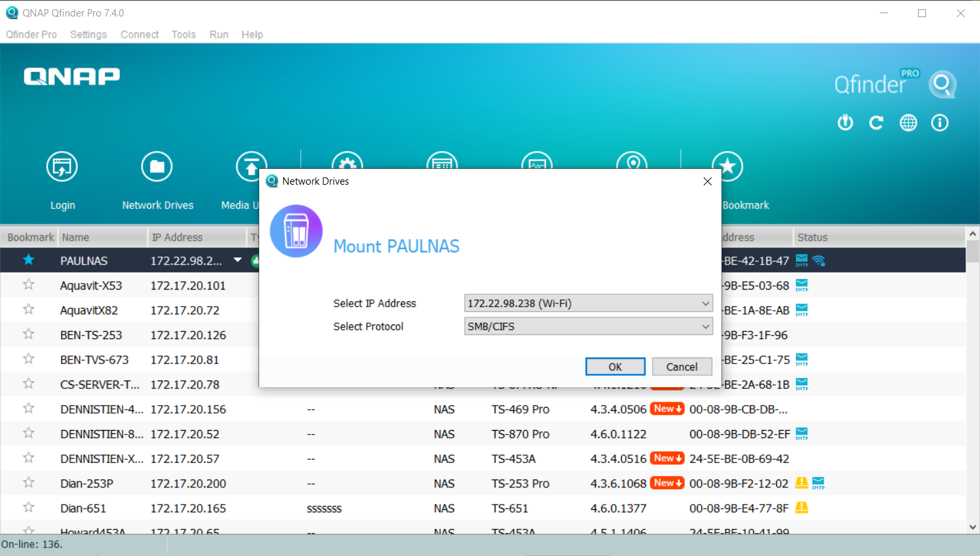
Task: Refresh the device list with refresh icon
Action: click(876, 123)
